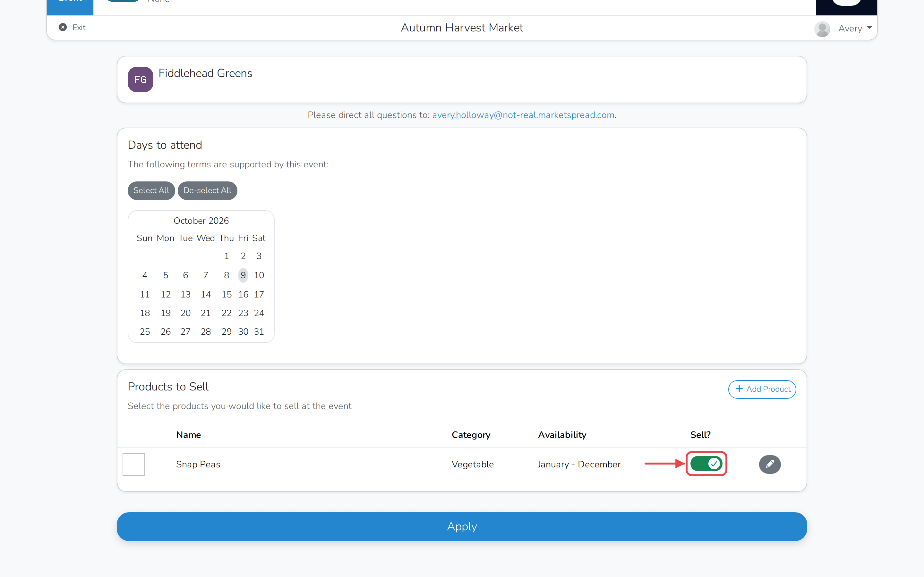Image resolution: width=924 pixels, height=577 pixels.
Task: Edit Snap Peas with pencil icon
Action: tap(770, 464)
